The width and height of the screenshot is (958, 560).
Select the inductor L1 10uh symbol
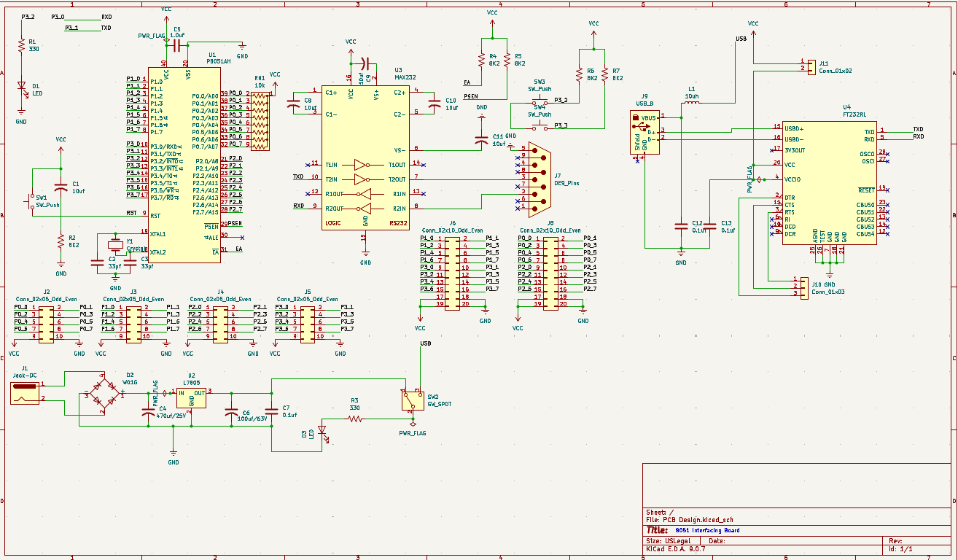point(692,104)
